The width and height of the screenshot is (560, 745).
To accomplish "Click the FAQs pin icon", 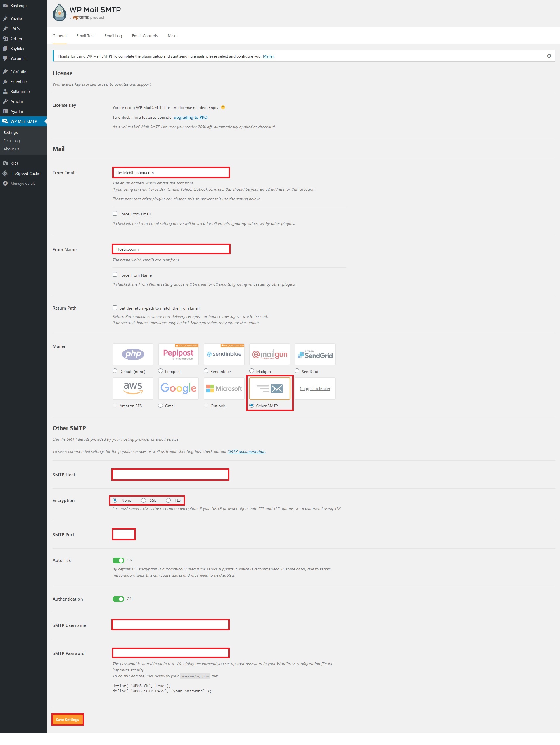I will coord(5,29).
